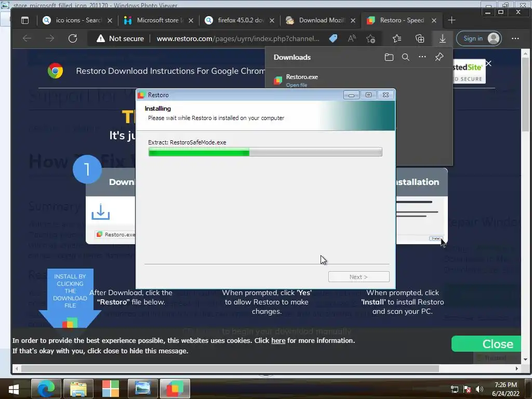This screenshot has height=399, width=532.
Task: Close the Restoro - Speed tab
Action: pyautogui.click(x=434, y=20)
